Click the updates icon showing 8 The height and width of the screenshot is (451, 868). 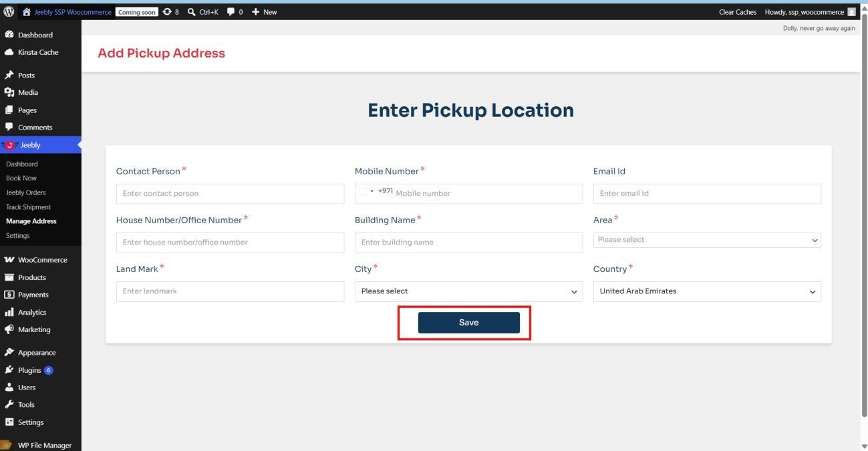coord(167,12)
